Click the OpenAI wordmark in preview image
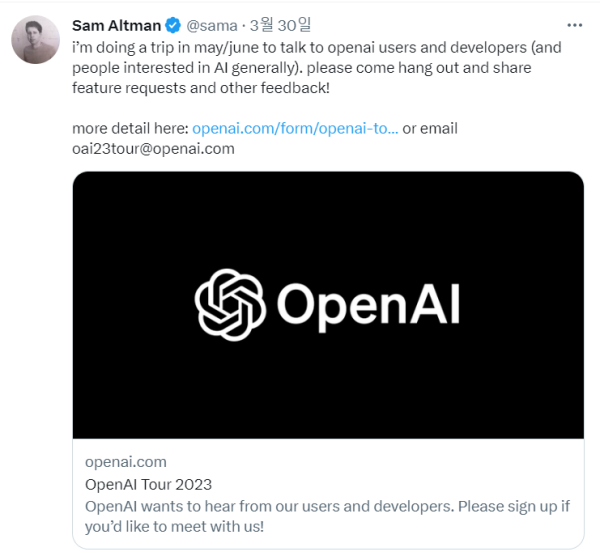This screenshot has height=556, width=600. (x=368, y=307)
